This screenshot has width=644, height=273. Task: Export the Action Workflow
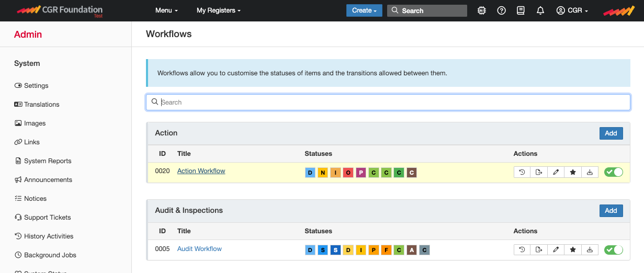coord(539,172)
